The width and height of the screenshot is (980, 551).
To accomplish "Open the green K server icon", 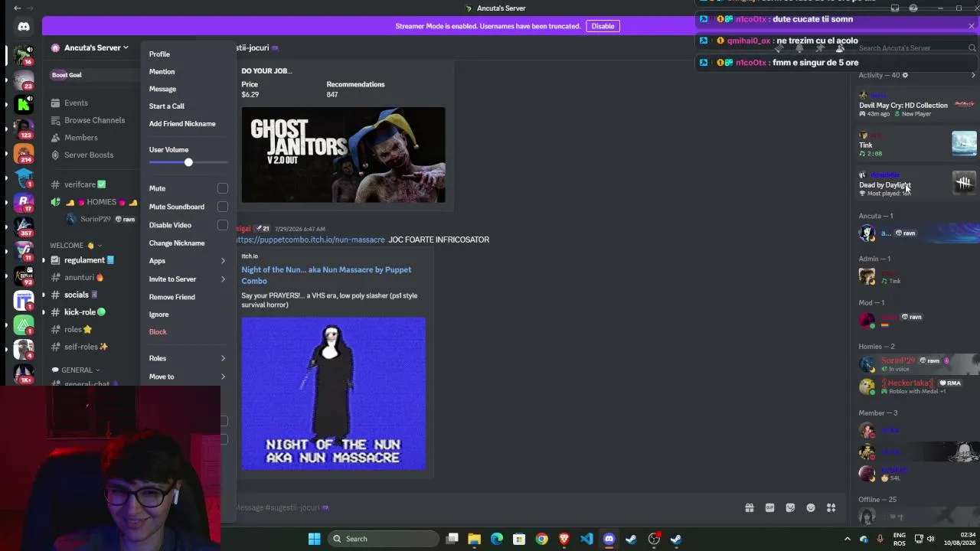I will [x=24, y=104].
